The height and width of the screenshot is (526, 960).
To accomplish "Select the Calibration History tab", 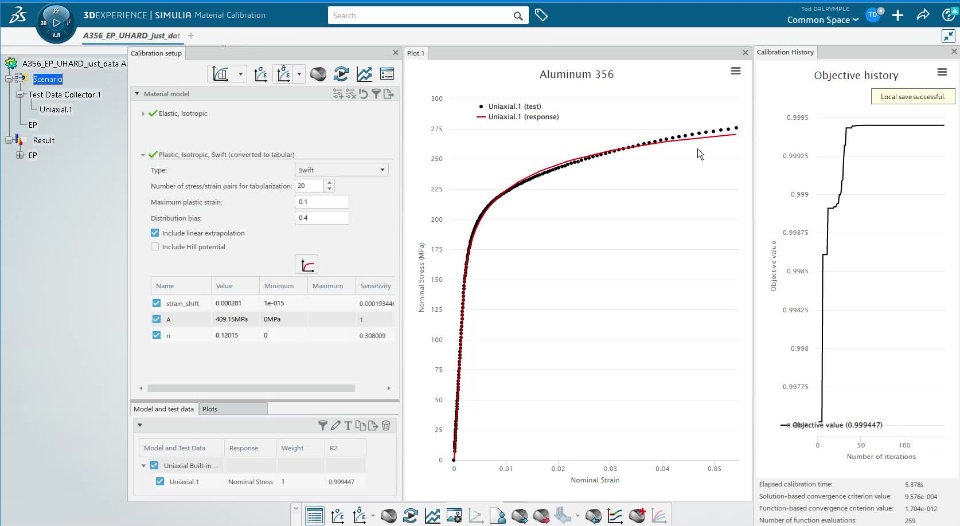I will tap(786, 53).
